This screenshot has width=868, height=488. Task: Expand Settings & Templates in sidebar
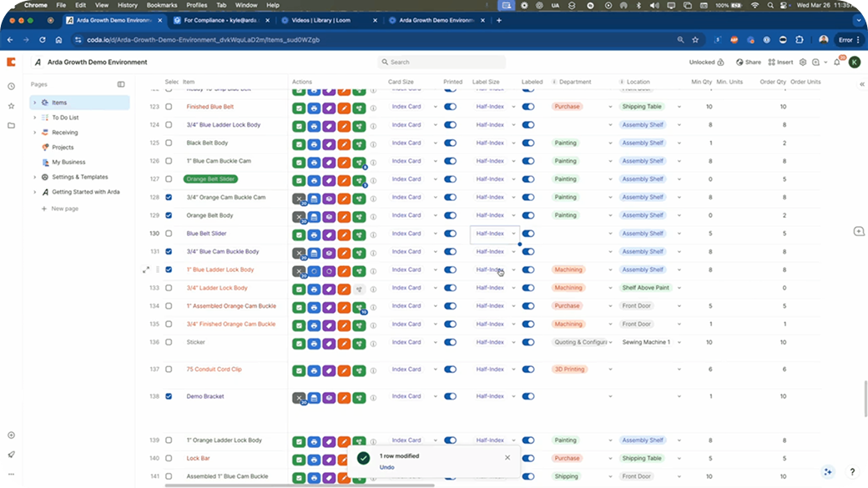point(34,177)
